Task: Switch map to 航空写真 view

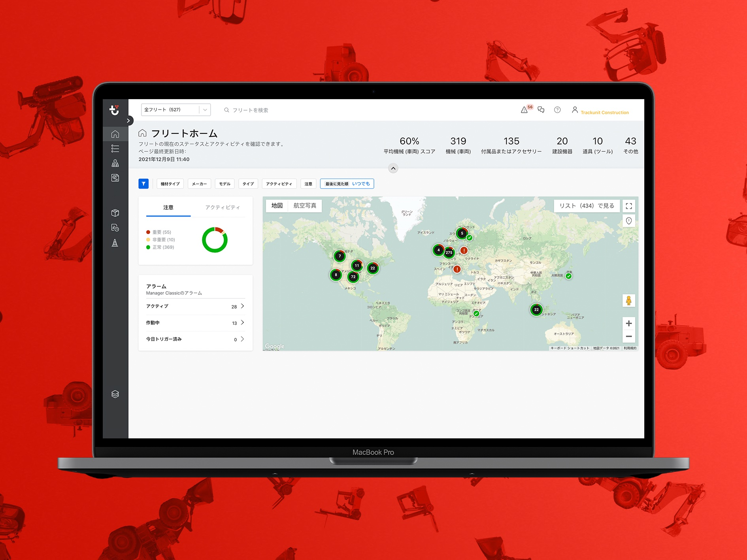Action: (305, 206)
